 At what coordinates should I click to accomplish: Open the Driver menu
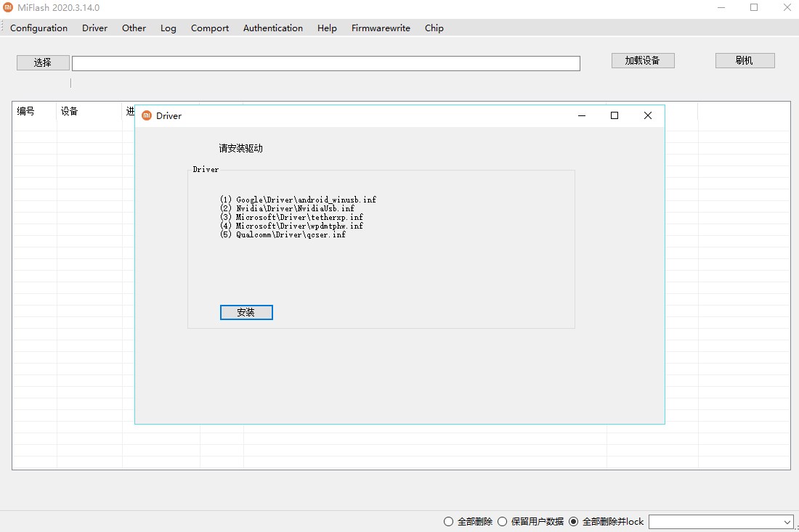click(x=94, y=28)
